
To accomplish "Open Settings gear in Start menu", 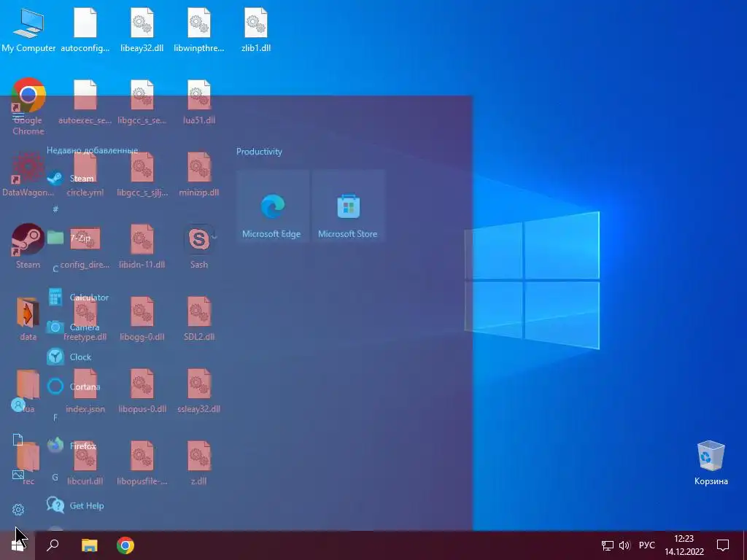I will (x=18, y=510).
